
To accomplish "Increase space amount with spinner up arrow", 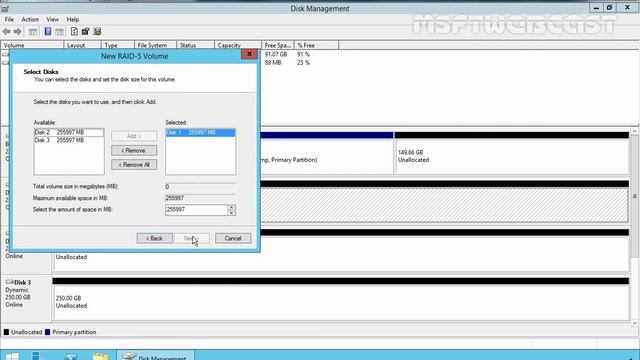I will [231, 207].
